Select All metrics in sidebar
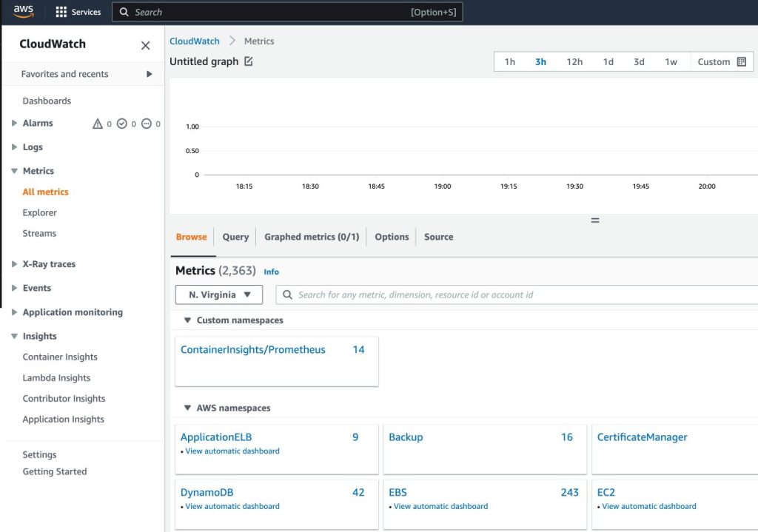 point(45,192)
